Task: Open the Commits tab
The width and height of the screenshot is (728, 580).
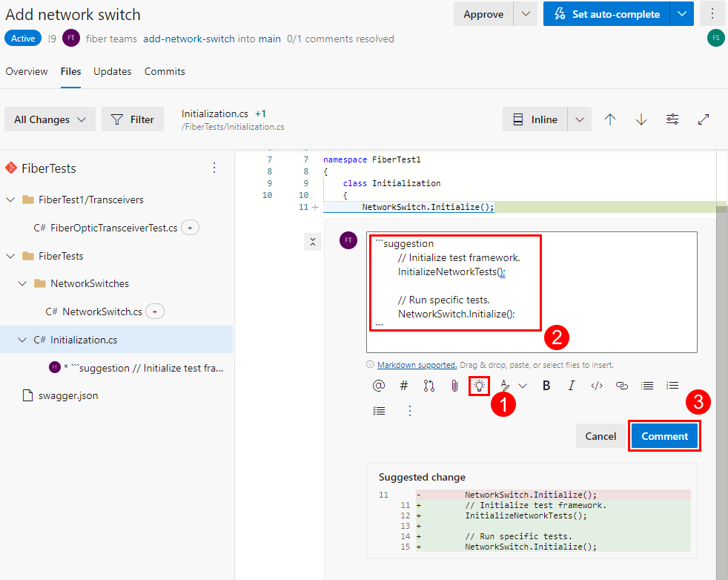Action: coord(165,72)
